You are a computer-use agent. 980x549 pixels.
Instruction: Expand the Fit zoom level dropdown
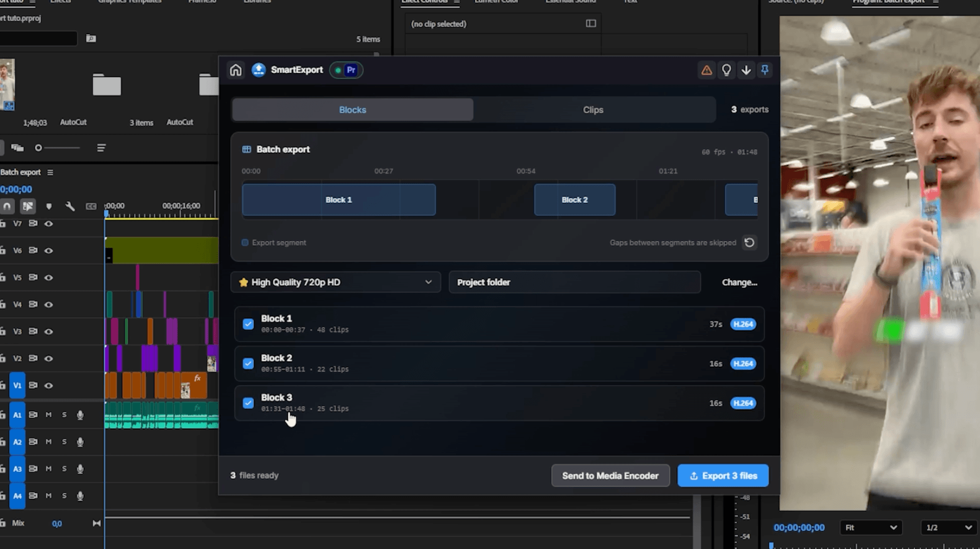pos(871,528)
